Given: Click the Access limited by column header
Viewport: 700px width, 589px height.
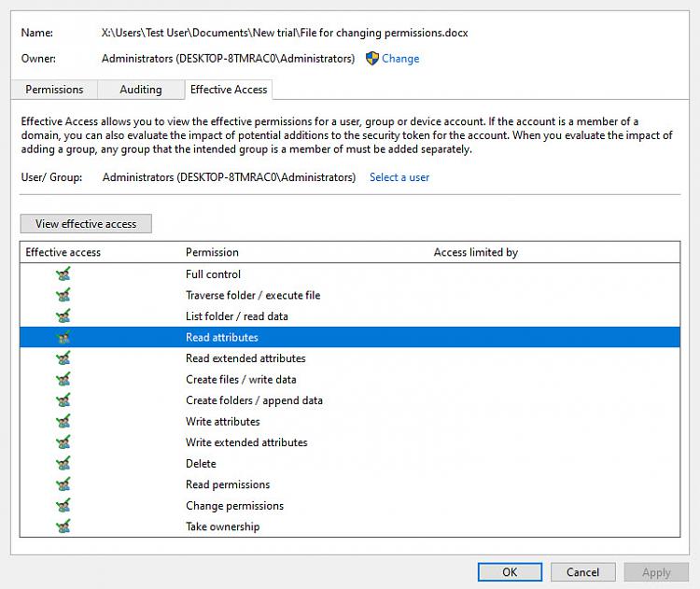Looking at the screenshot, I should [475, 252].
